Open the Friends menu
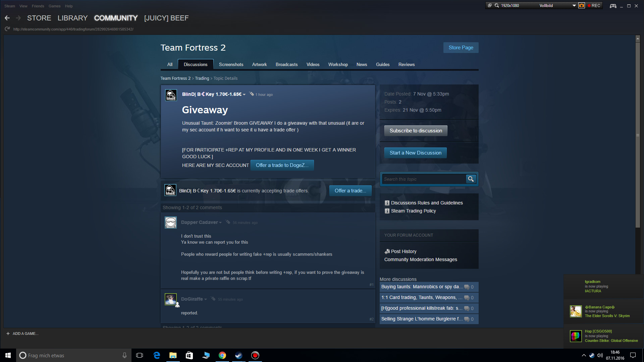This screenshot has width=644, height=362. pyautogui.click(x=38, y=6)
